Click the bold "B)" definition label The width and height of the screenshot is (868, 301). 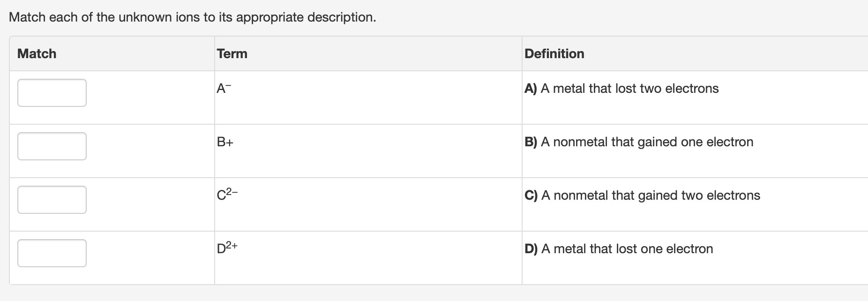(531, 142)
